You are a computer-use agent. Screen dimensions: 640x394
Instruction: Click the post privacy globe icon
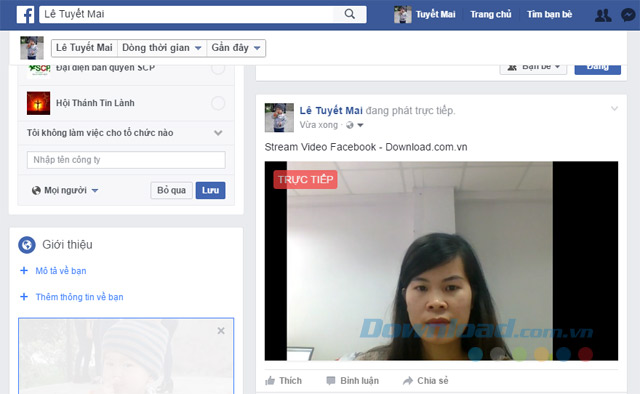click(350, 125)
